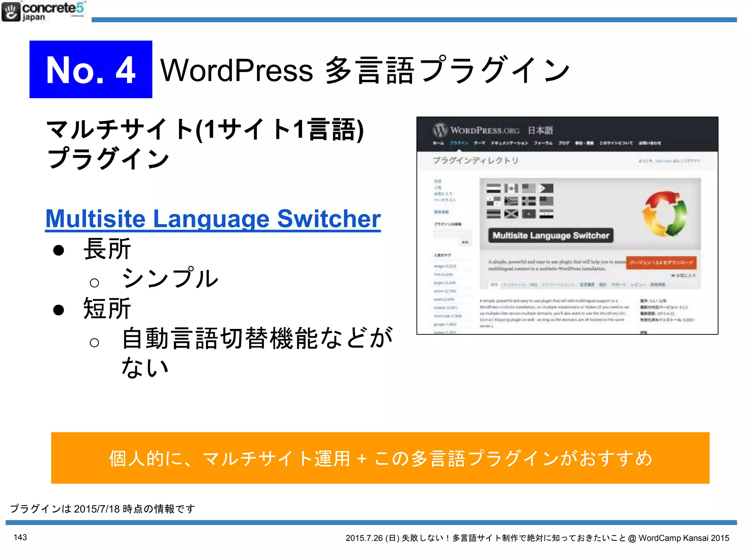Open the Multisite Language Switcher link
Screen dimensions: 747x560
[x=213, y=219]
